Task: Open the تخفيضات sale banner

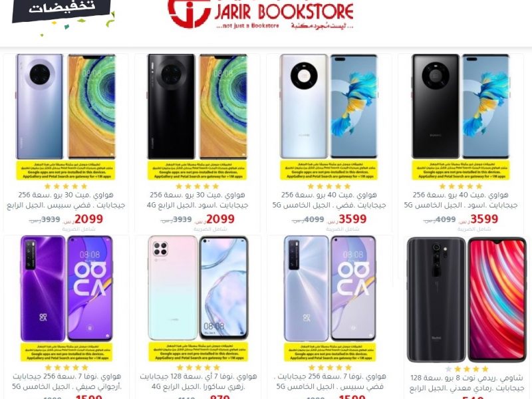Action: (x=63, y=12)
